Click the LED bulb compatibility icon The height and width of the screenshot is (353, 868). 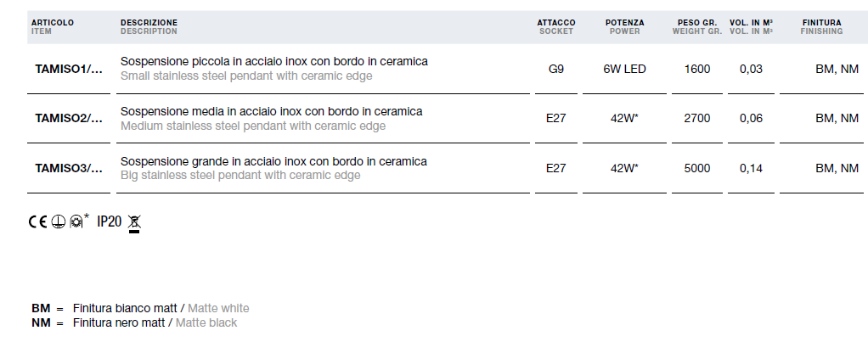76,221
